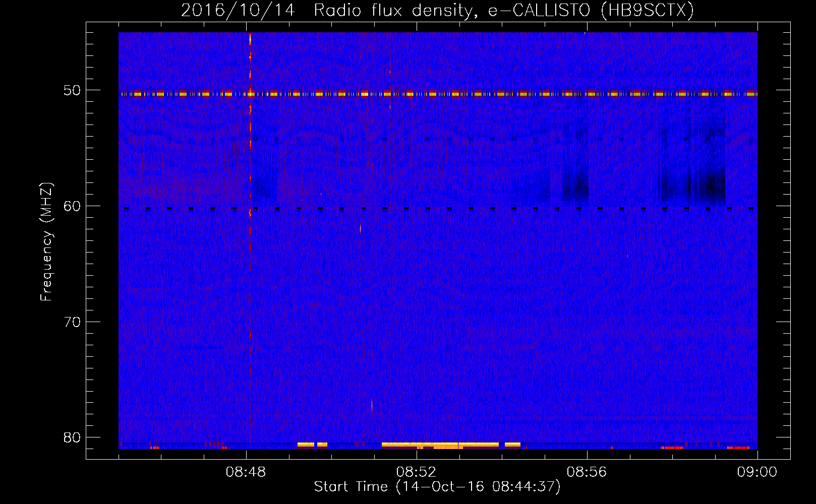Click the plot title '2016/10/14 Radio flux density, e-CALLISTO (HB9SCTX)'
Image resolution: width=816 pixels, height=504 pixels.
[x=437, y=10]
